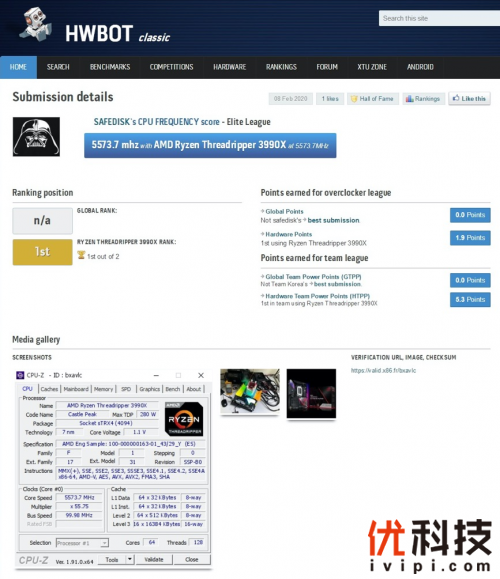This screenshot has height=579, width=500.
Task: Click the Rankings bar chart icon
Action: point(409,99)
